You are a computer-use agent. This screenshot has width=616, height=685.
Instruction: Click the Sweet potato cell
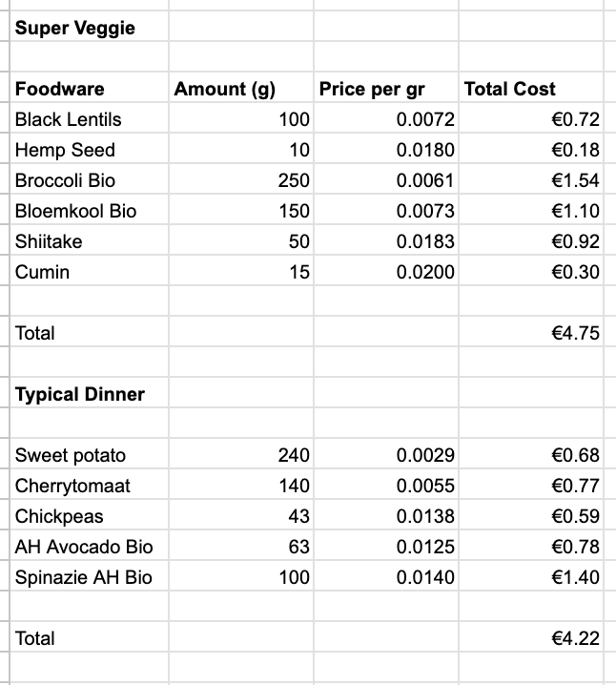pos(71,455)
